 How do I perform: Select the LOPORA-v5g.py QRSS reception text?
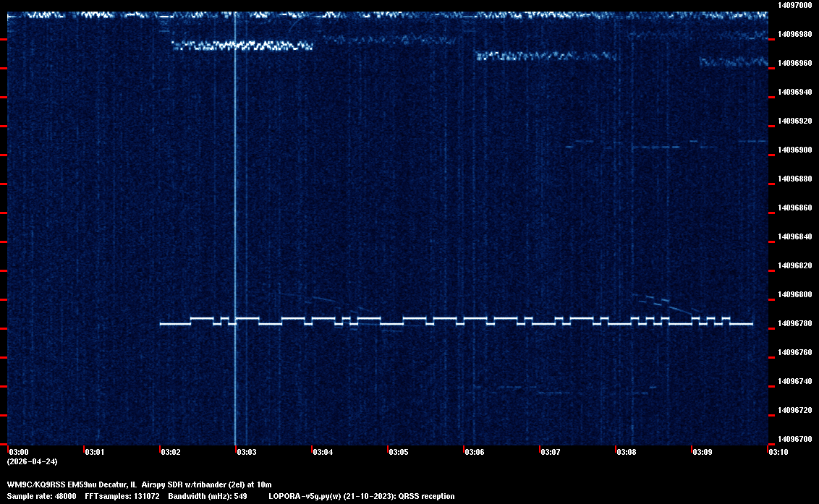click(361, 496)
